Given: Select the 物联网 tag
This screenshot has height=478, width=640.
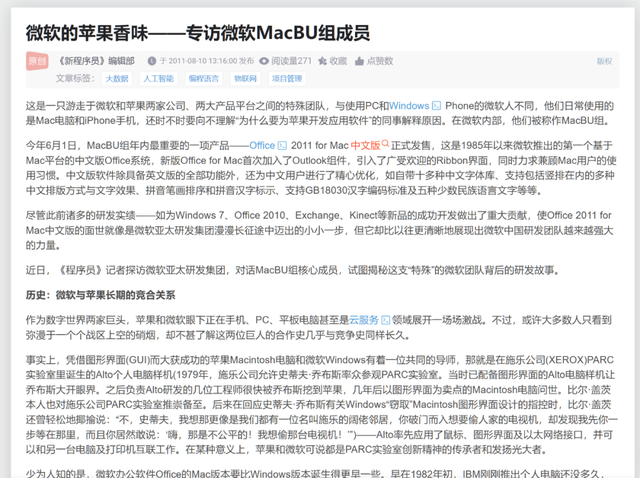Looking at the screenshot, I should coord(244,78).
